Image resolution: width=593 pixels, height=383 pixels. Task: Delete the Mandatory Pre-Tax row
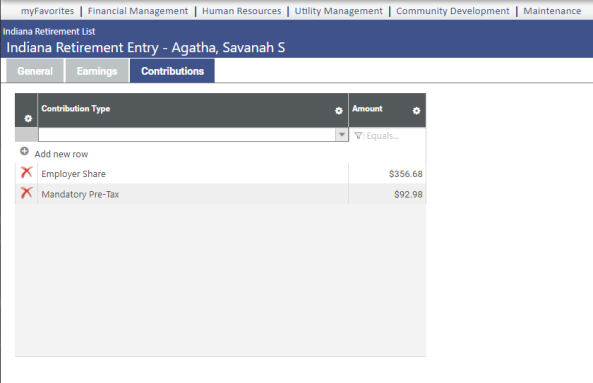pyautogui.click(x=26, y=193)
